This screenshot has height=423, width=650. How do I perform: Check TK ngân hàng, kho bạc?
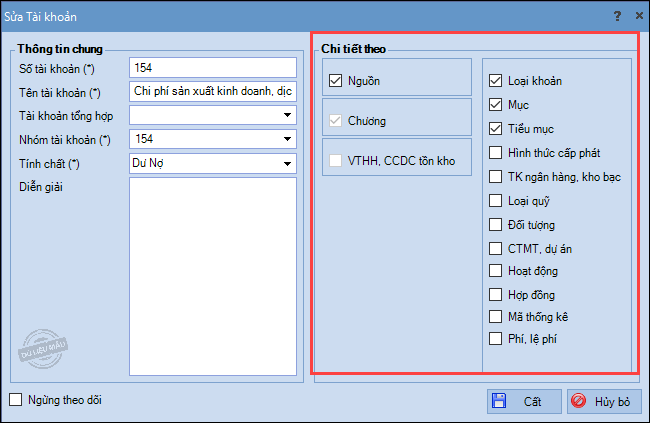(495, 177)
